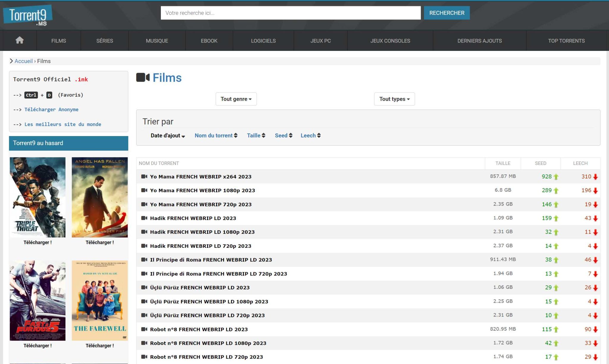Viewport: 609px width, 364px height.
Task: Click the 6.8 GB size value
Action: point(503,190)
